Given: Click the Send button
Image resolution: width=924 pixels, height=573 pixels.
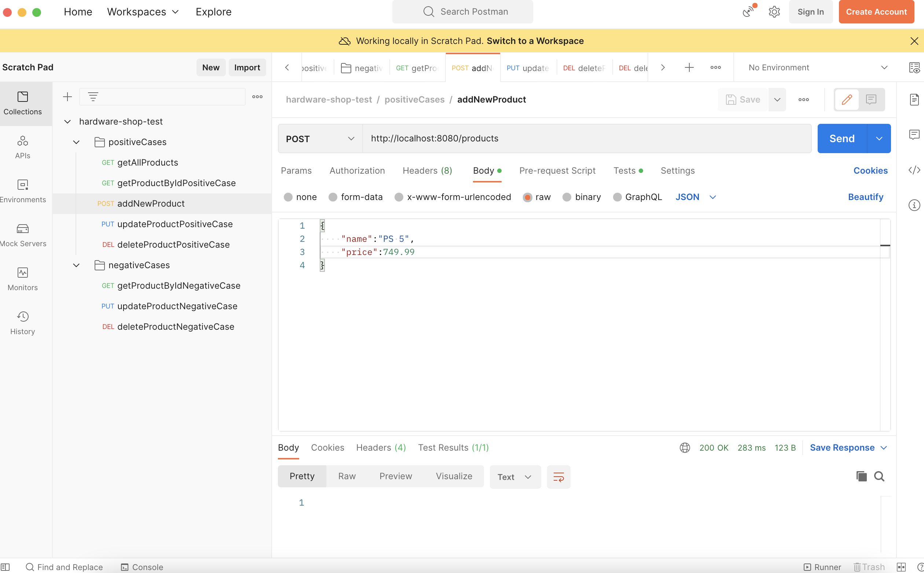Looking at the screenshot, I should (842, 139).
